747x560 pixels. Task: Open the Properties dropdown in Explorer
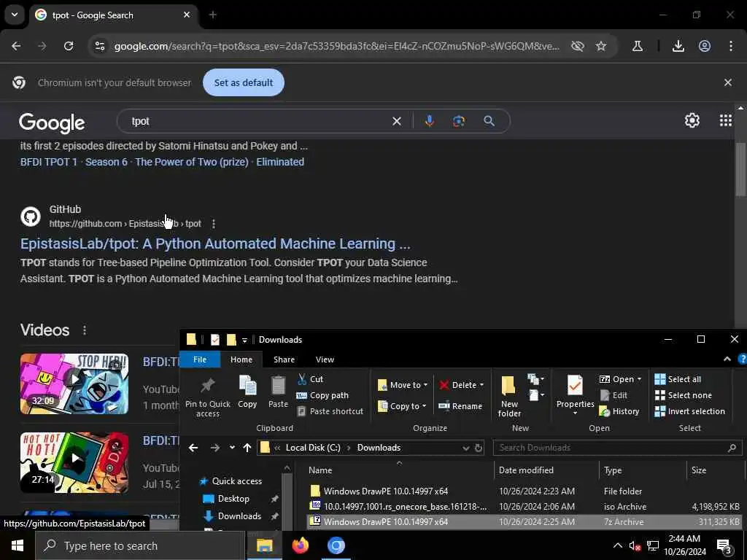coord(575,413)
